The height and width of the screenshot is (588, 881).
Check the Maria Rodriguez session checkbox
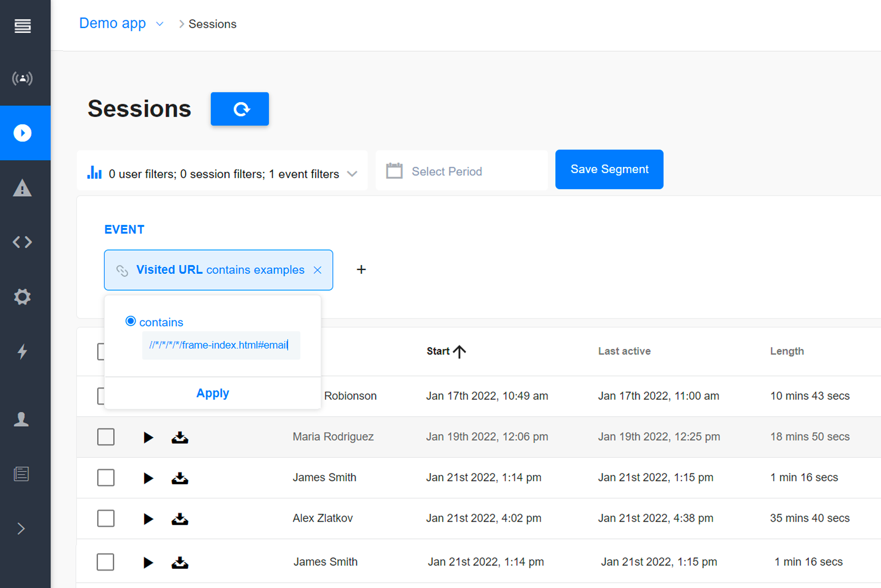click(106, 437)
